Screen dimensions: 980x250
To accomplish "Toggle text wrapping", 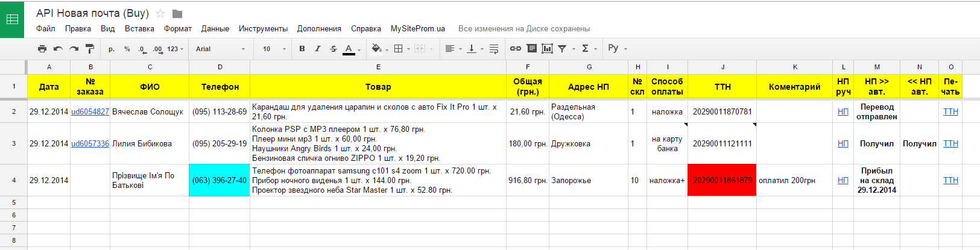I will [494, 49].
